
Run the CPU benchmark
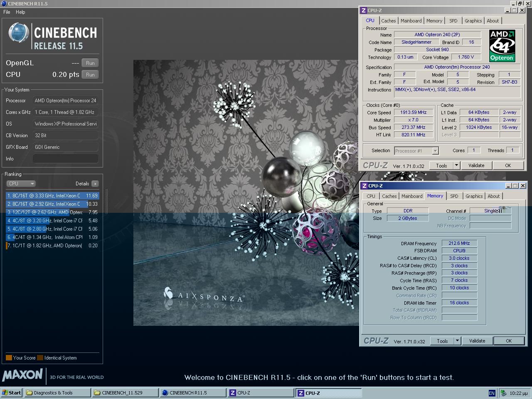tap(90, 75)
